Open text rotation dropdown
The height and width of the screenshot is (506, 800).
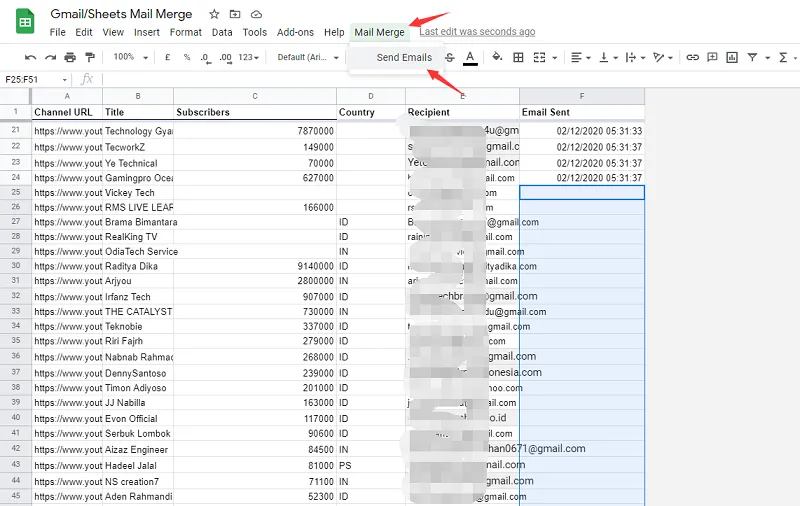click(x=663, y=57)
